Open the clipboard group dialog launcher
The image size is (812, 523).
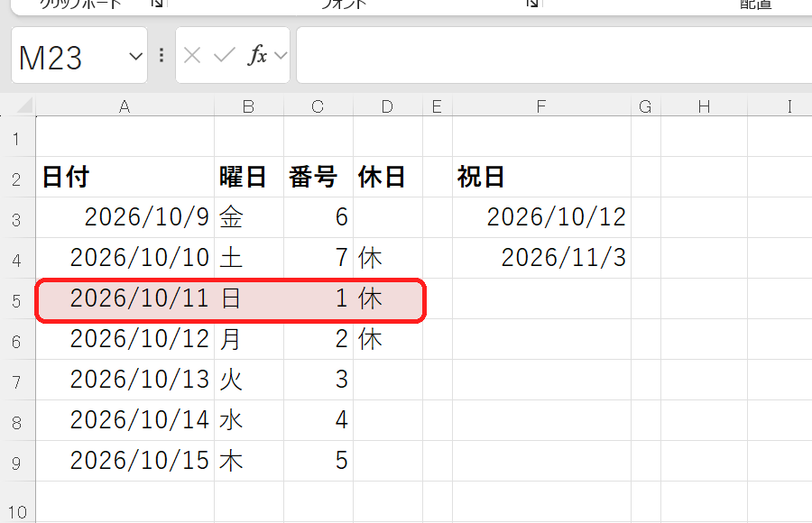pos(157,4)
